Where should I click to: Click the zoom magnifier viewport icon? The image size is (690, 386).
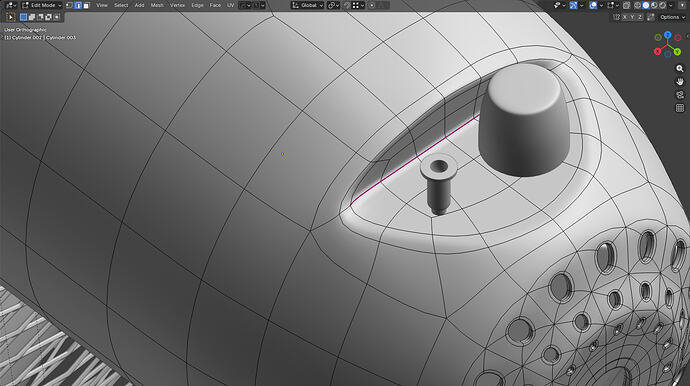click(x=680, y=68)
